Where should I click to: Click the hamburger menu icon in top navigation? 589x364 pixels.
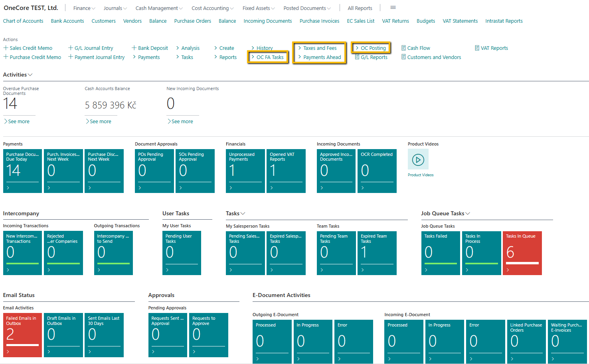pyautogui.click(x=393, y=8)
